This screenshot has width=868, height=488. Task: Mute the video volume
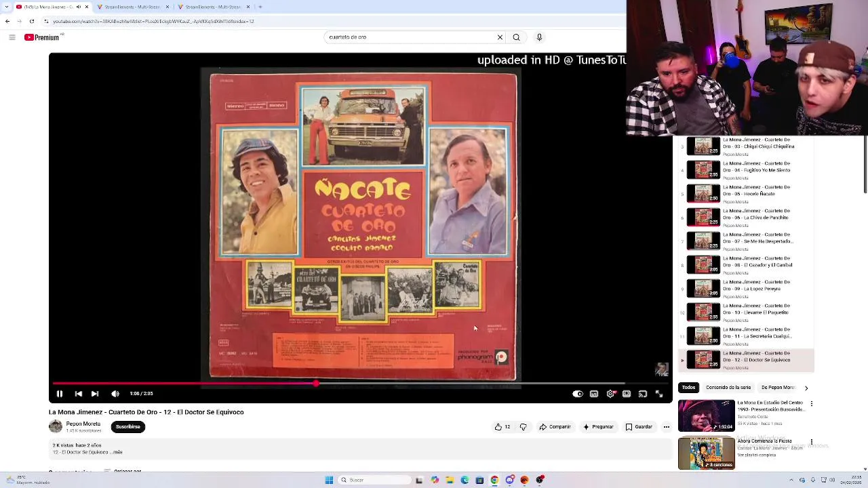[115, 394]
